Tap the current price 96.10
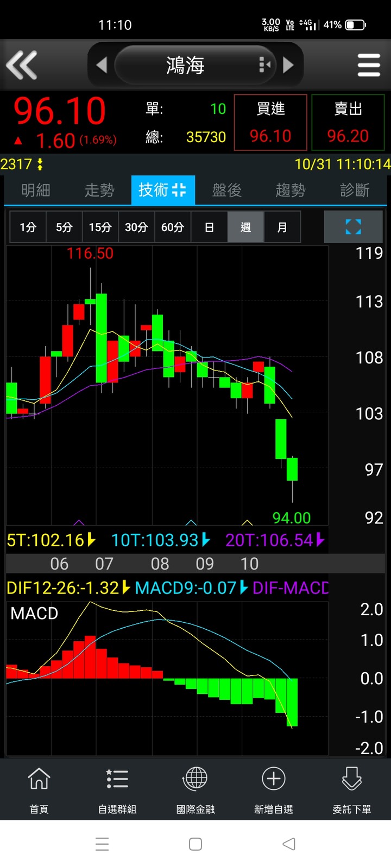The height and width of the screenshot is (868, 391). (x=60, y=111)
